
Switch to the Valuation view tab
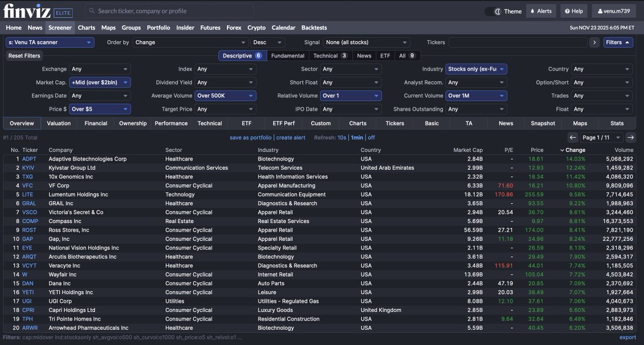click(x=58, y=123)
